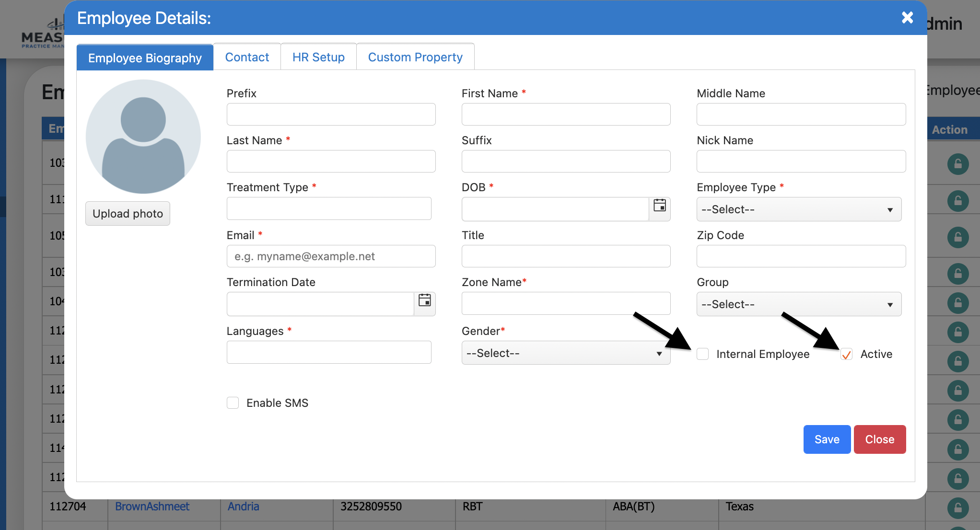Enable the SMS checkbox
Screen dimensions: 980x530
233,403
